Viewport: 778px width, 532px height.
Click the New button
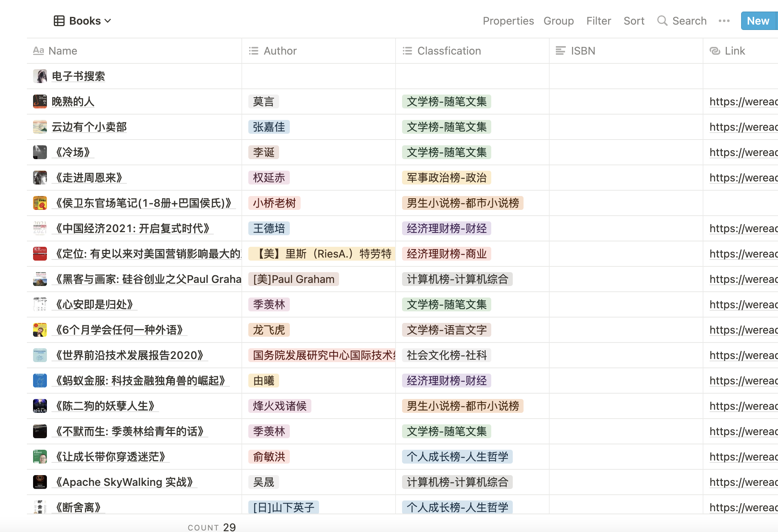coord(757,21)
